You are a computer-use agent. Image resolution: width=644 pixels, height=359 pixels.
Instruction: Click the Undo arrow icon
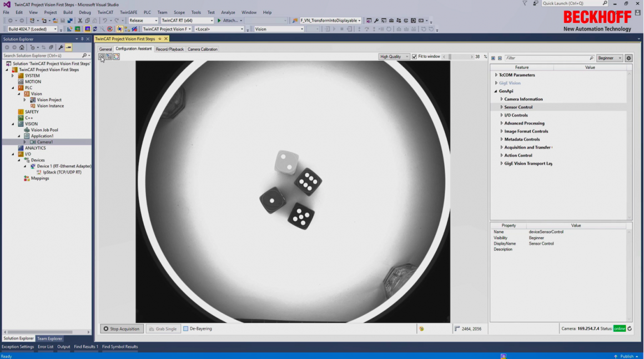click(105, 21)
